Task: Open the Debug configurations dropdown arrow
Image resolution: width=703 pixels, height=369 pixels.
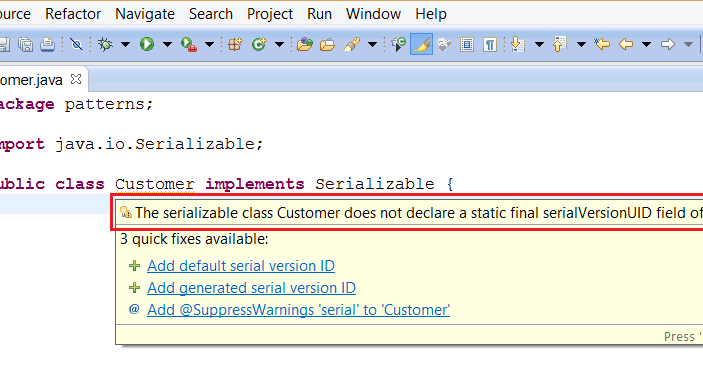Action: [126, 44]
